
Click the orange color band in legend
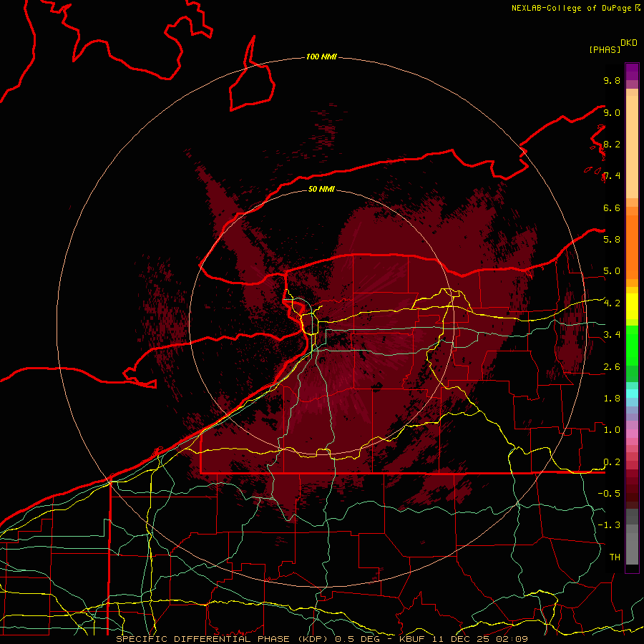pos(632,246)
